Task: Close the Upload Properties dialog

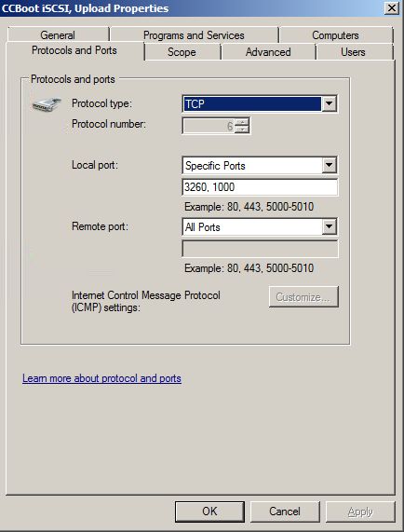Action: point(392,7)
